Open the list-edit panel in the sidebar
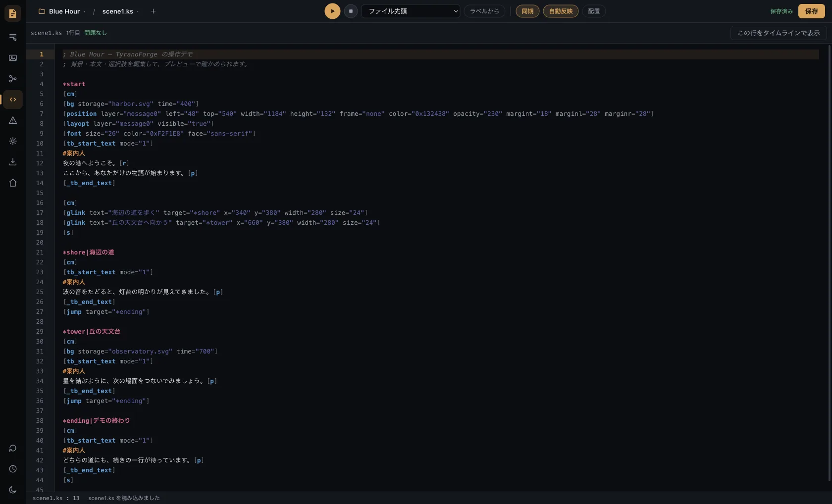This screenshot has height=504, width=832. point(13,37)
